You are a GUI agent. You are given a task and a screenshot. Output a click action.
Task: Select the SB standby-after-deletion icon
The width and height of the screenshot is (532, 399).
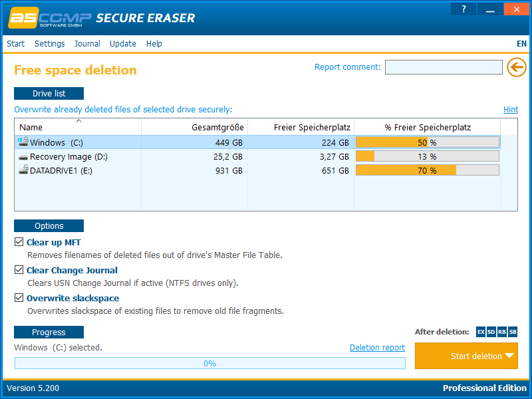(x=512, y=332)
